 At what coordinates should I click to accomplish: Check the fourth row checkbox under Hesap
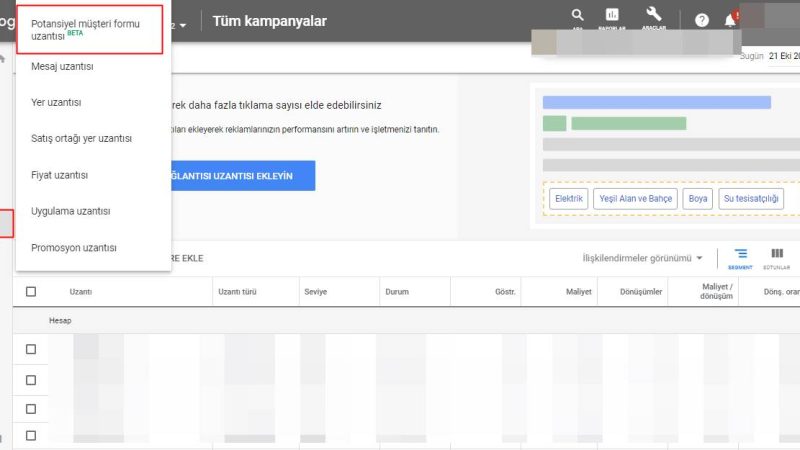(x=31, y=436)
